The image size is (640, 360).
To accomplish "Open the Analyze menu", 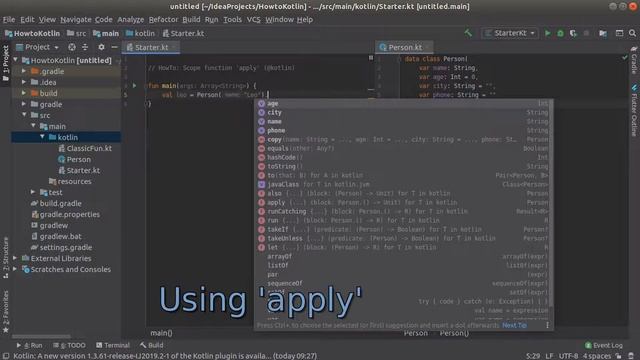I will [x=131, y=20].
